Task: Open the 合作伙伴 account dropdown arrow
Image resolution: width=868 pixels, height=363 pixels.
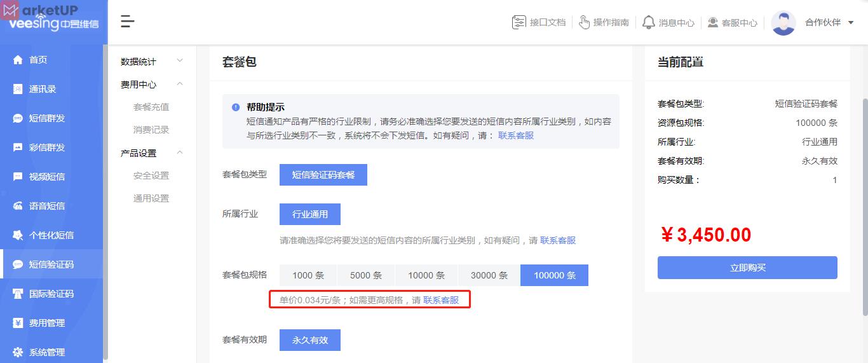Action: click(x=851, y=23)
